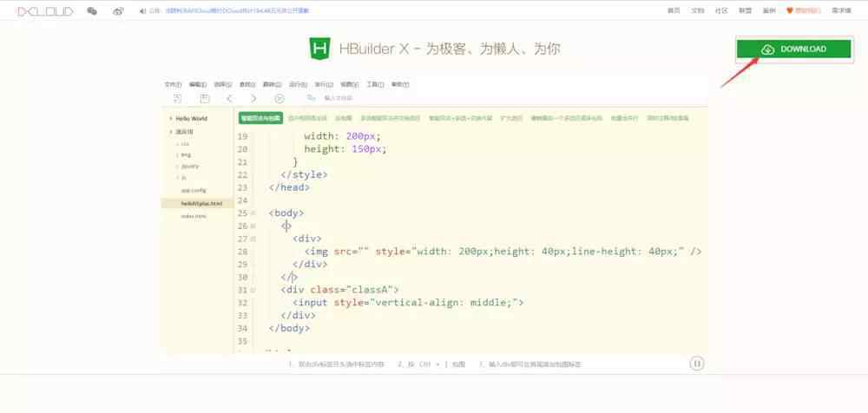868x413 pixels.
Task: Click the forward arrow toolbar icon
Action: click(253, 99)
